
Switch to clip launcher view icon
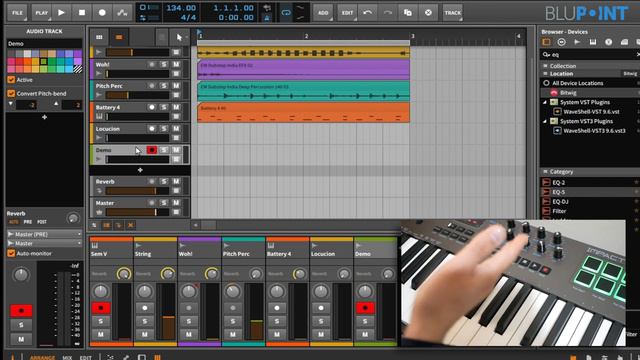tap(99, 37)
